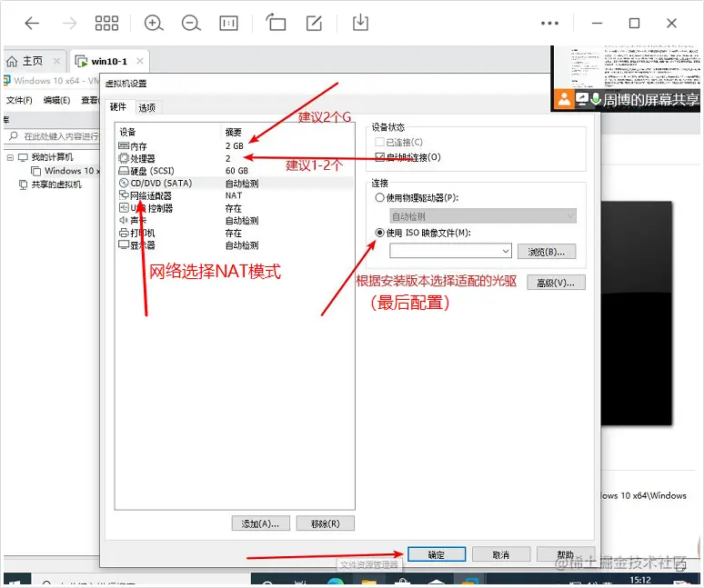Rotate the image
Image resolution: width=704 pixels, height=588 pixels.
coord(276,22)
